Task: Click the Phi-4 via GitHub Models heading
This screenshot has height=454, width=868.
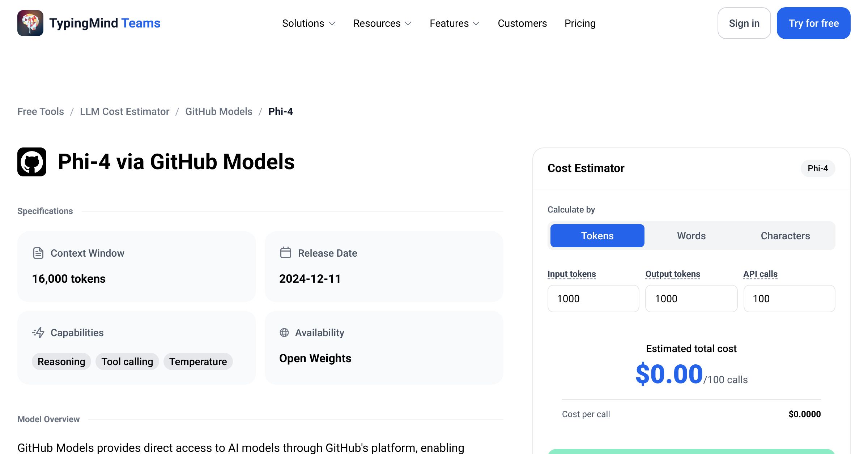Action: point(176,162)
